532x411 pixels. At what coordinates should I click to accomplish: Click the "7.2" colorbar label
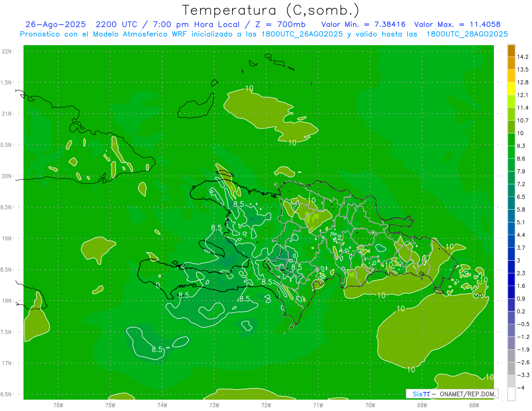(522, 184)
